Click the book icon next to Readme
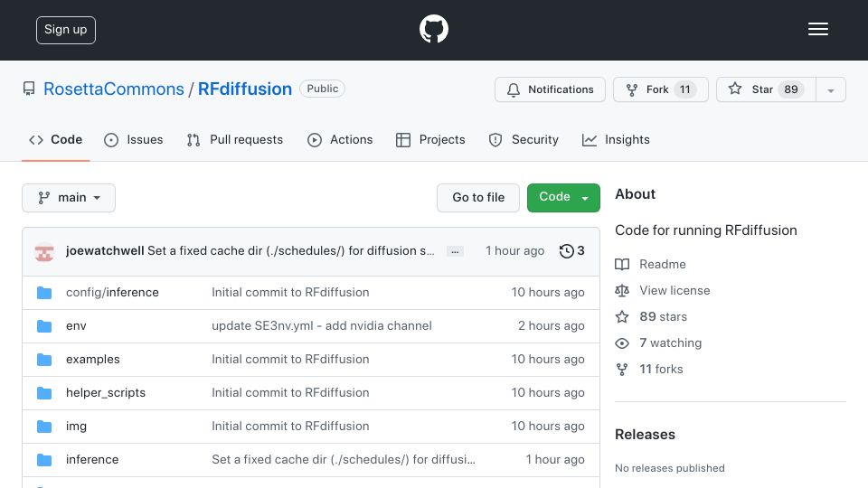This screenshot has height=488, width=868. 622,265
